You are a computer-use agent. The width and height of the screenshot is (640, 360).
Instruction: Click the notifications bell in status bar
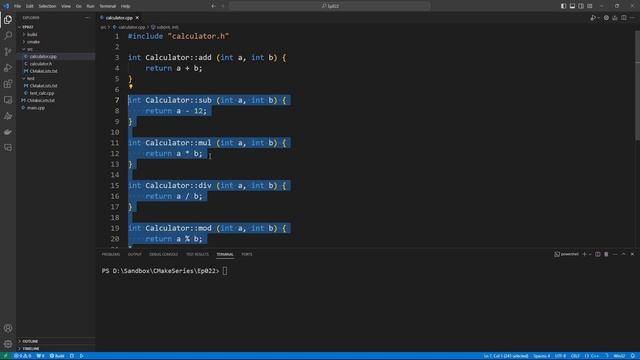(x=633, y=356)
